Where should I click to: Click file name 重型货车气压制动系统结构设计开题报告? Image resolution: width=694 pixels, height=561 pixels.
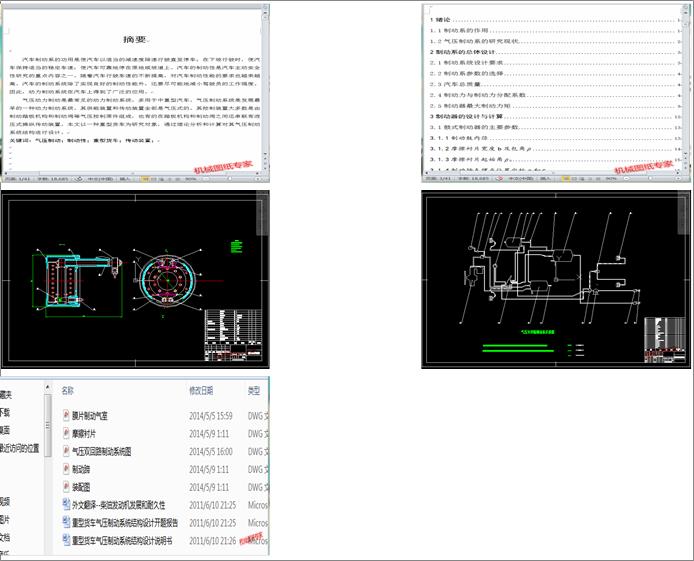[125, 523]
